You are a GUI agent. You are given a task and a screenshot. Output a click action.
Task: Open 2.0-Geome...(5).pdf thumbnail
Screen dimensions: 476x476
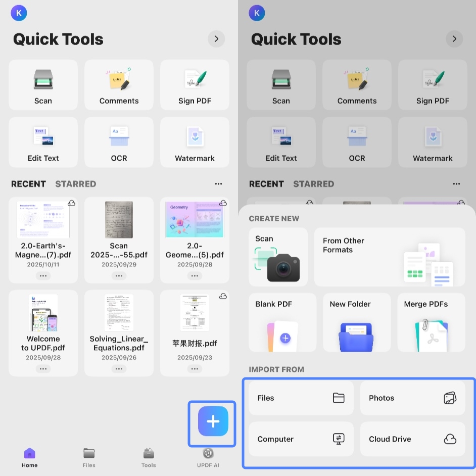tap(195, 219)
